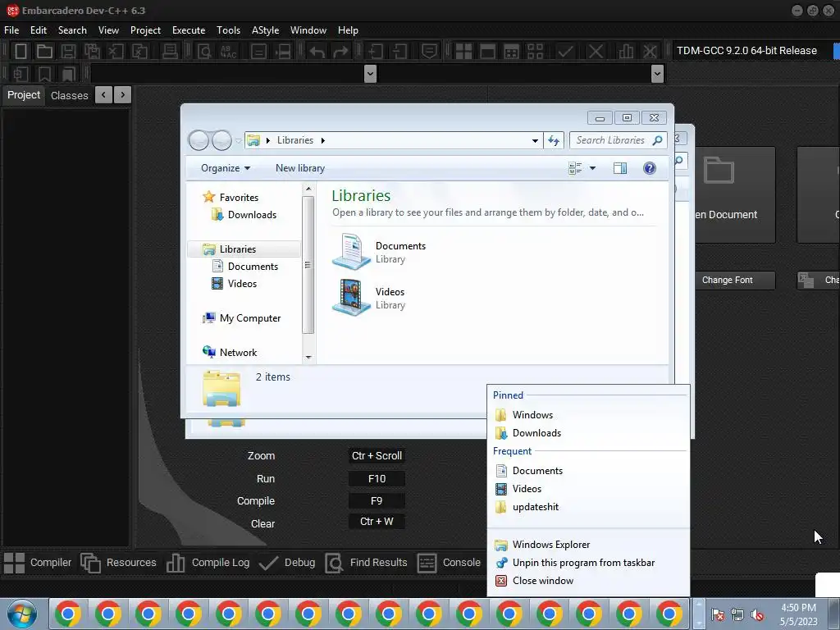
Task: Select Network in navigation pane
Action: (230, 353)
